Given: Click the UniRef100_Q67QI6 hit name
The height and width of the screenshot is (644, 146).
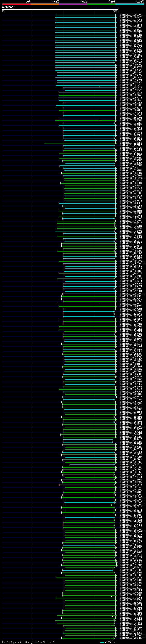Looking at the screenshot, I should [131, 98].
